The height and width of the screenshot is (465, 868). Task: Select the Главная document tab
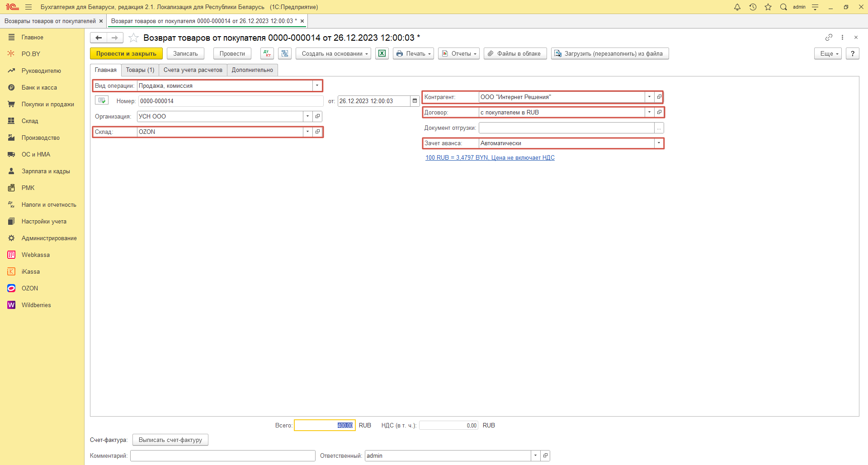(x=106, y=70)
